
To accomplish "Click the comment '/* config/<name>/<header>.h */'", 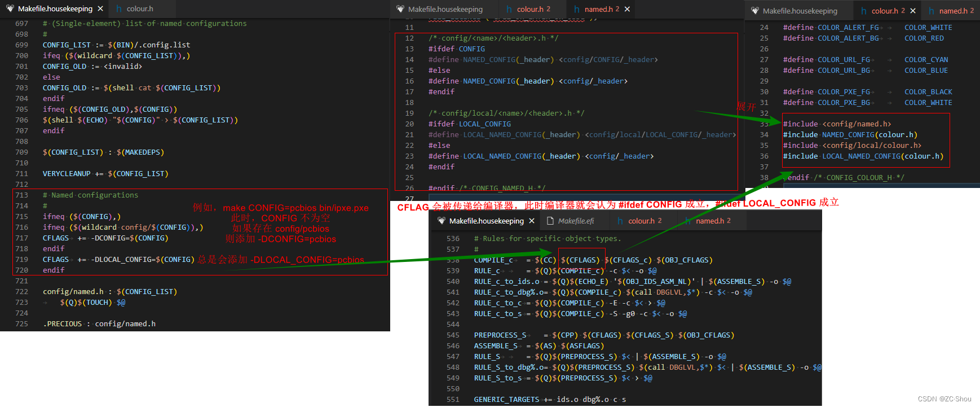I will (493, 38).
